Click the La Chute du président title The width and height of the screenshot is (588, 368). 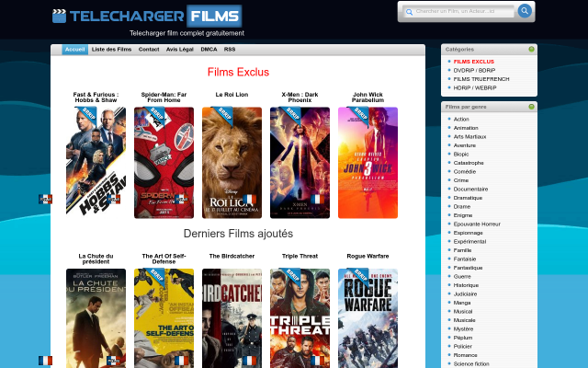point(96,259)
